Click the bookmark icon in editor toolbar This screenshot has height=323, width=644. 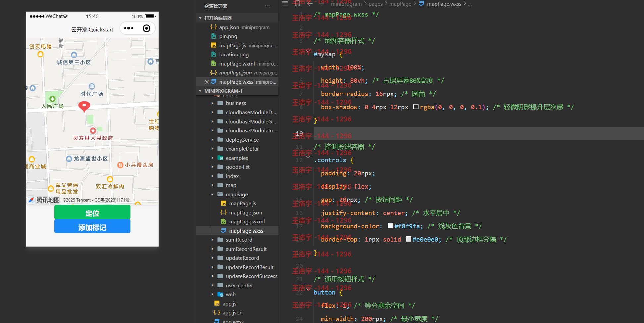tap(297, 3)
